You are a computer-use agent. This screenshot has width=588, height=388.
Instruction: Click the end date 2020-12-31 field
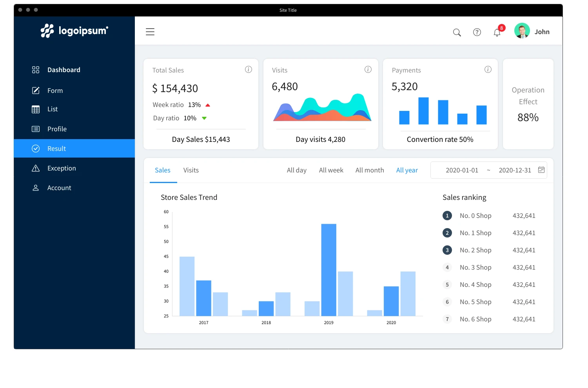pos(515,170)
